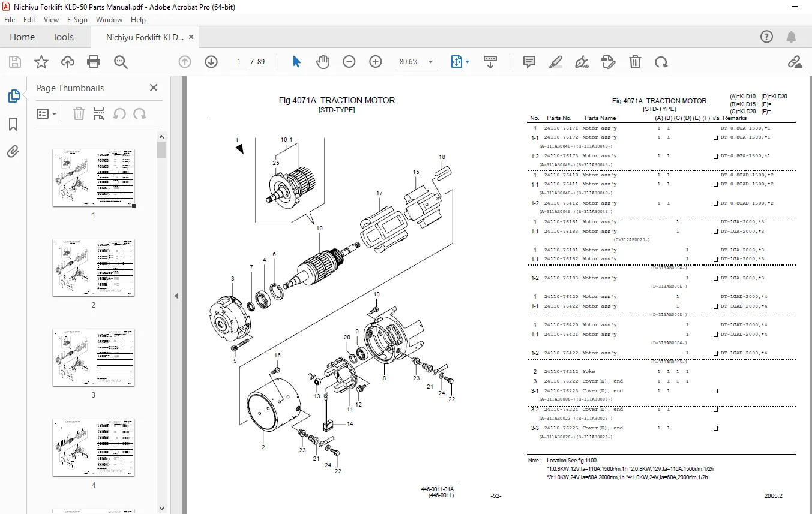Zoom in with the plus button
Viewport: 812px width, 514px height.
coord(376,62)
